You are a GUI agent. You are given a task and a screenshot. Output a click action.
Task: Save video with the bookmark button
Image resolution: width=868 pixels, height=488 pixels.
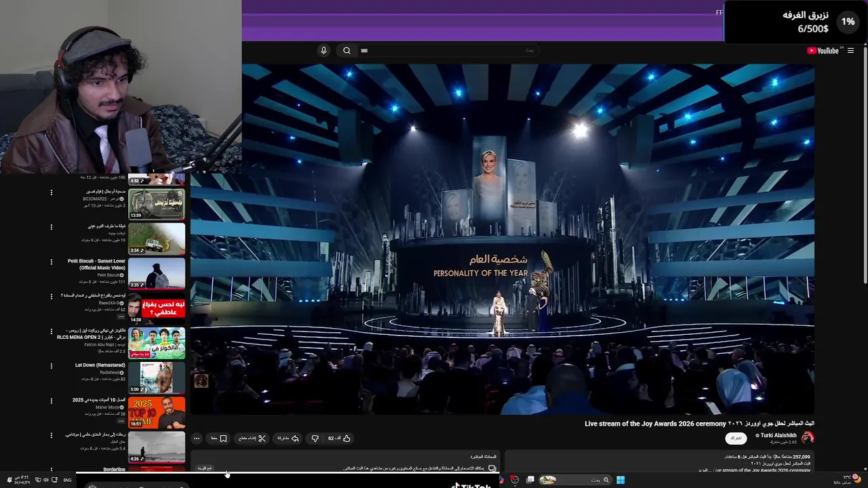[x=218, y=439]
